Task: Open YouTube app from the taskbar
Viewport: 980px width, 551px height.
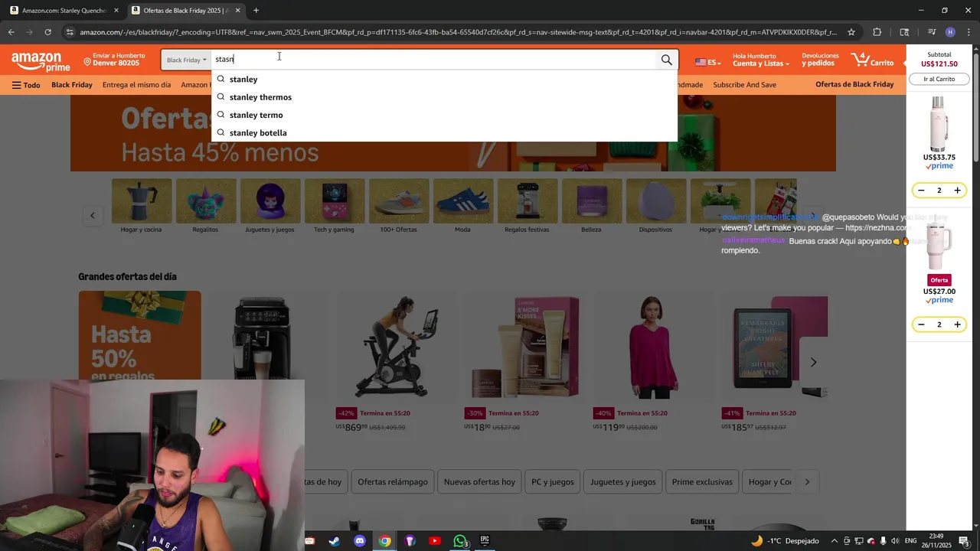Action: (x=435, y=541)
